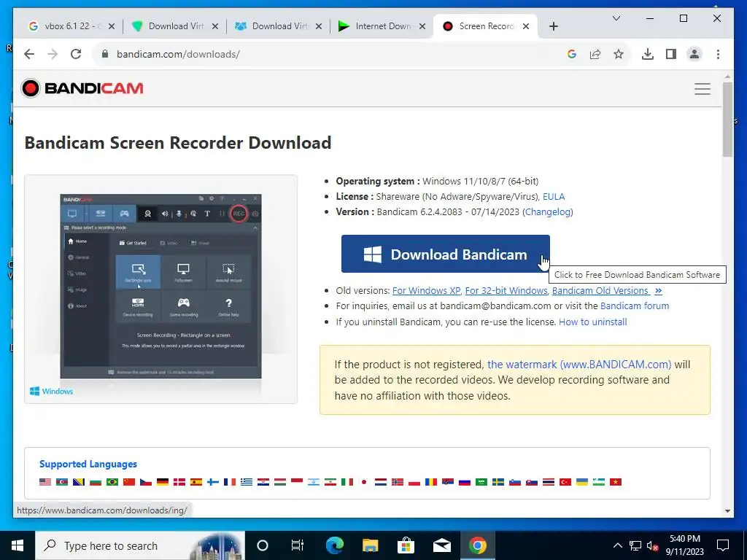Expand the tab search chevron
Screen dimensions: 747x560
pos(616,18)
